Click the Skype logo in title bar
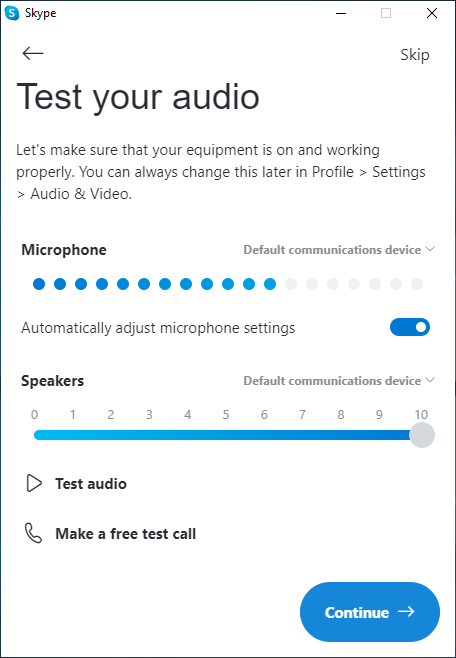Viewport: 456px width, 658px height. point(12,13)
